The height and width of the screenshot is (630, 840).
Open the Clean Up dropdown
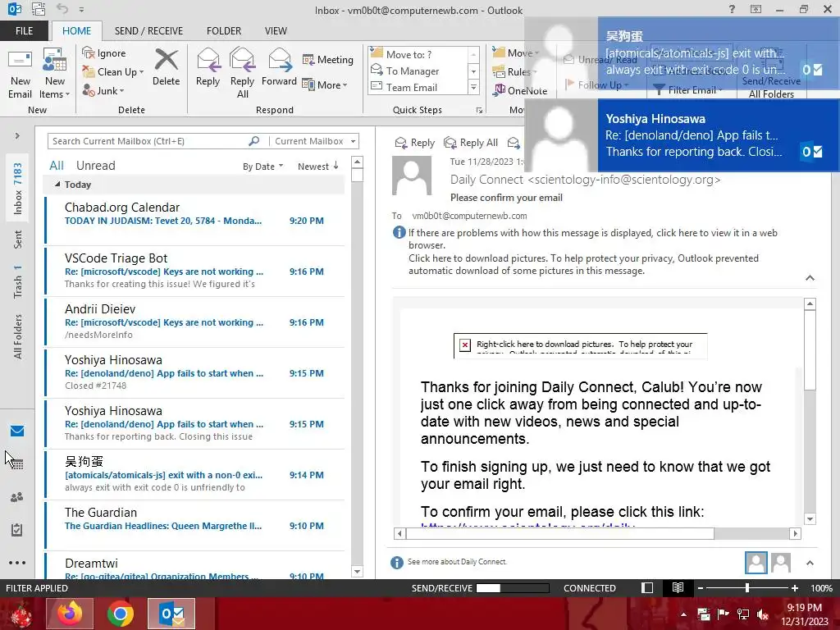coord(113,72)
